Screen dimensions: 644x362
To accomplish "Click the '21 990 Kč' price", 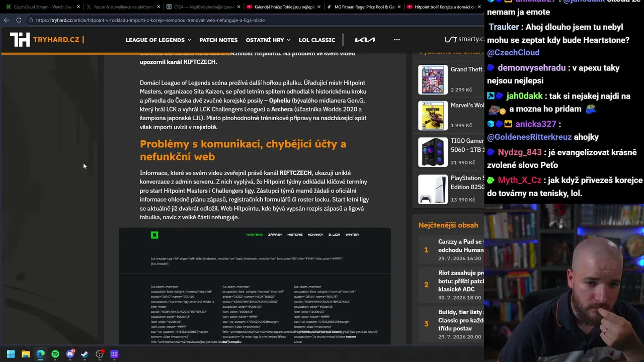I will pos(463,162).
